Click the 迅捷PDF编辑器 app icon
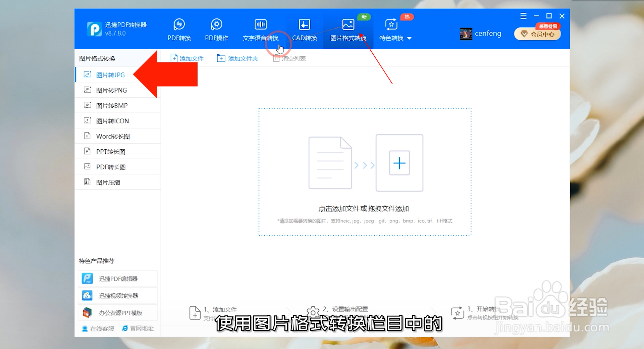The width and height of the screenshot is (644, 349). [87, 279]
